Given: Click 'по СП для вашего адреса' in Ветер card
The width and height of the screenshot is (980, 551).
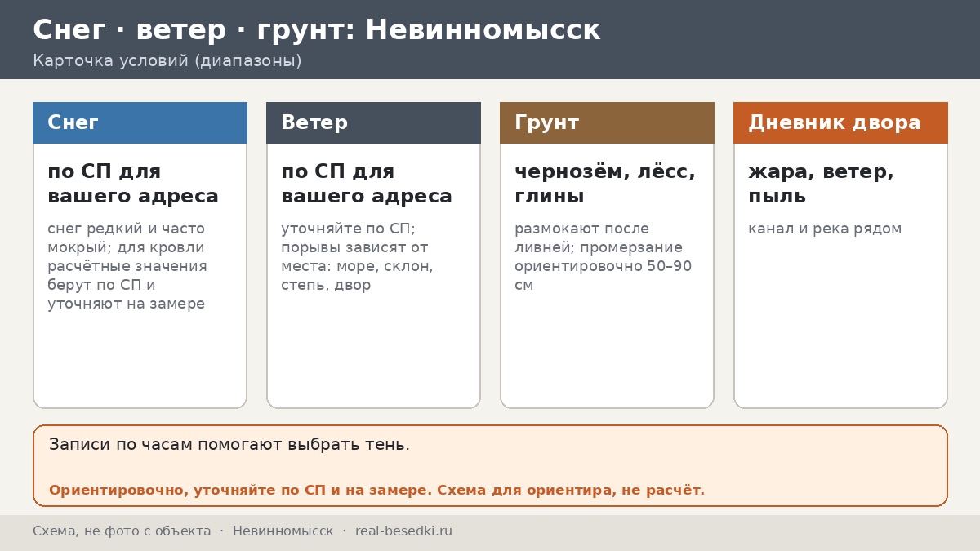Looking at the screenshot, I should 367,184.
